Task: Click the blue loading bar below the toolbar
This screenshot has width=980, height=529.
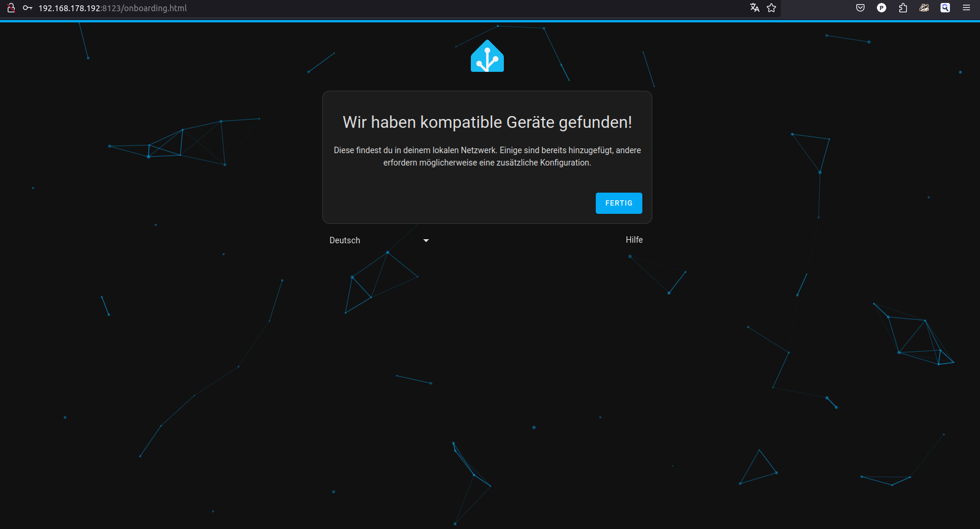Action: (490, 21)
